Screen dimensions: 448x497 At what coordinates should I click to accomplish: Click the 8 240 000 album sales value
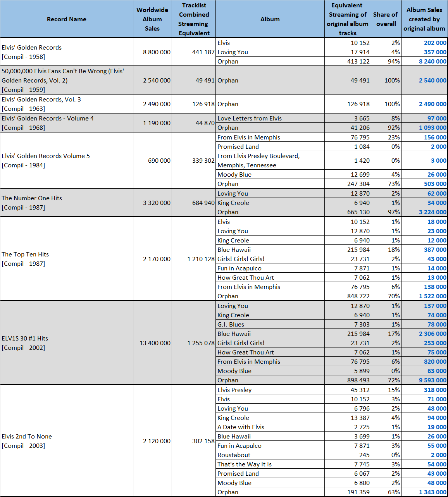tap(424, 61)
